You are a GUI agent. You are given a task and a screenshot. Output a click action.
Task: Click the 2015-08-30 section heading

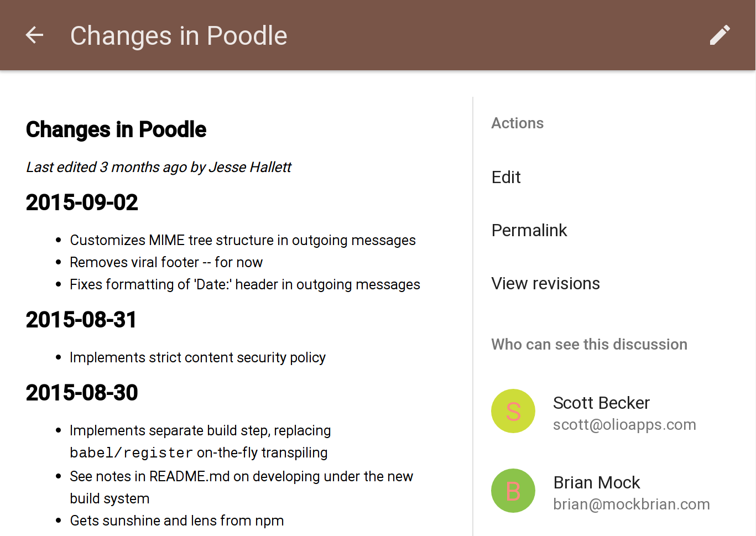point(82,393)
